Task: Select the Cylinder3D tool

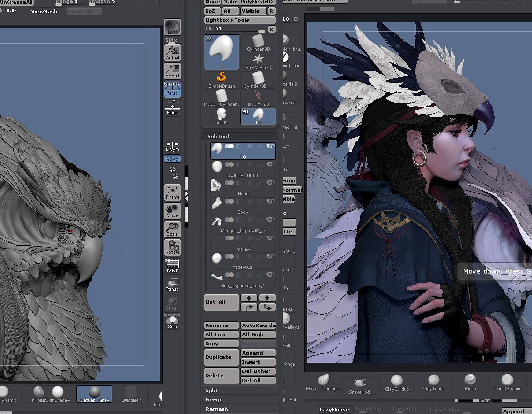Action: pyautogui.click(x=258, y=44)
